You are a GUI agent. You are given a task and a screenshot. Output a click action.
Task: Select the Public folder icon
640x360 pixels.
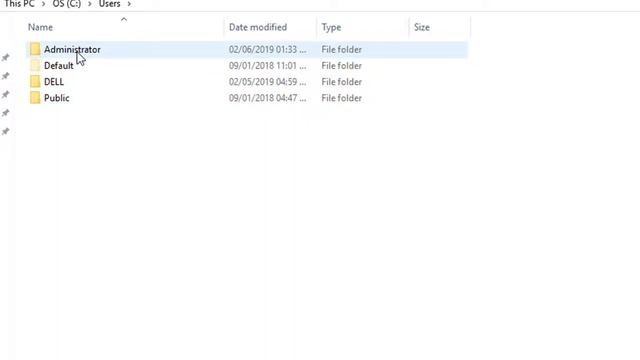35,98
